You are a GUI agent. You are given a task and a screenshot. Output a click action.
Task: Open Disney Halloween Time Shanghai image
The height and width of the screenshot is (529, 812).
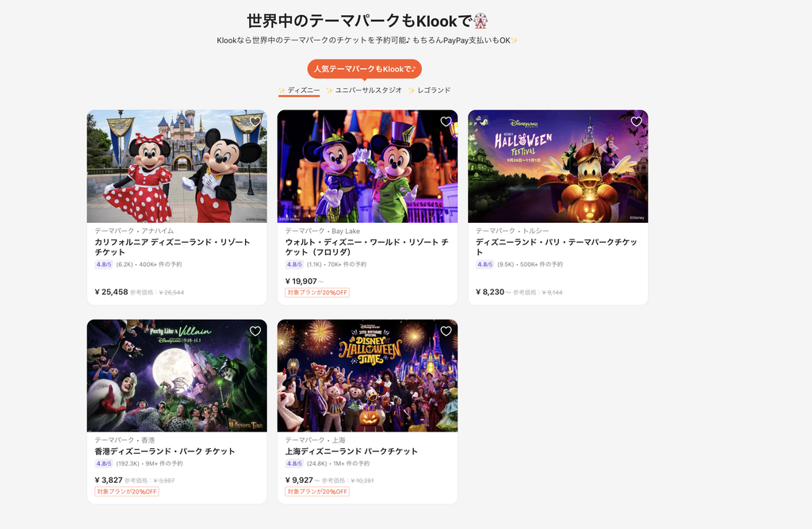pyautogui.click(x=368, y=376)
